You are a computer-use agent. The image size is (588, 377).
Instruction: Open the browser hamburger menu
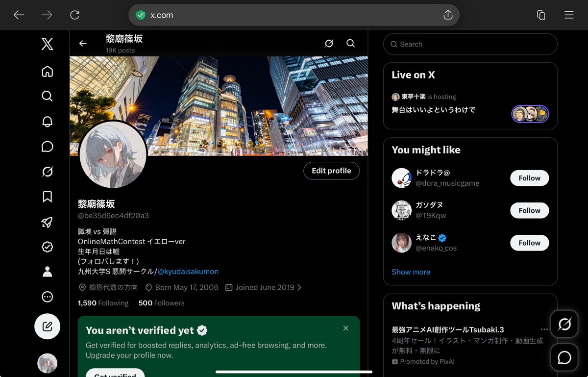569,15
